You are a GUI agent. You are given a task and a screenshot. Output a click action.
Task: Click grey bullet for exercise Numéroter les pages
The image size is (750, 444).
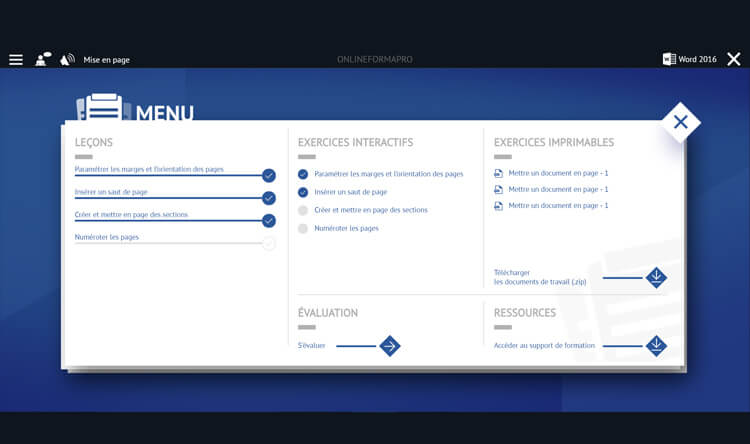(x=303, y=228)
